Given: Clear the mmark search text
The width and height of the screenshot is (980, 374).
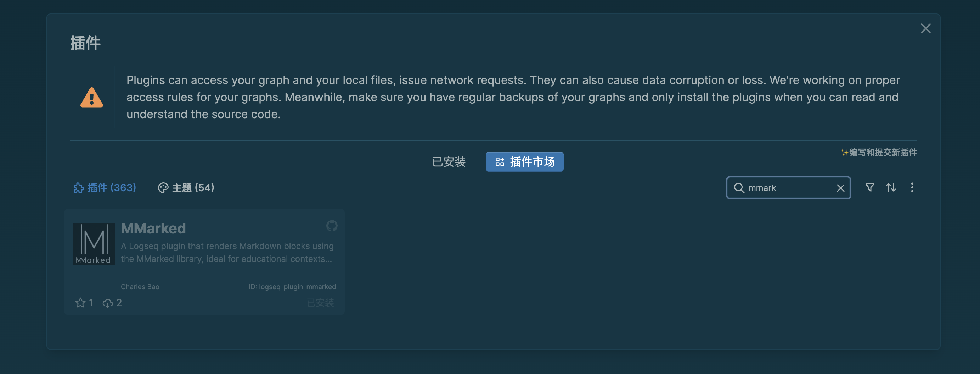Looking at the screenshot, I should point(840,188).
